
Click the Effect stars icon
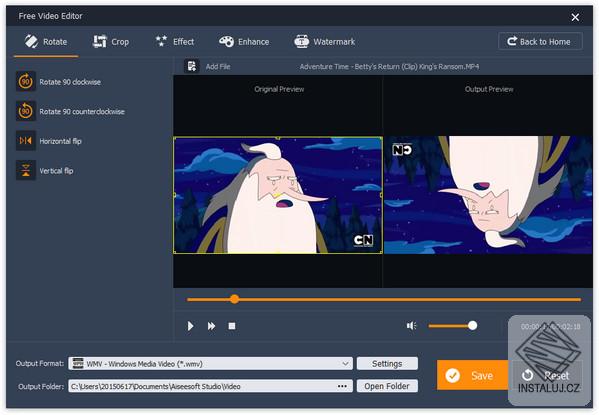pos(161,41)
